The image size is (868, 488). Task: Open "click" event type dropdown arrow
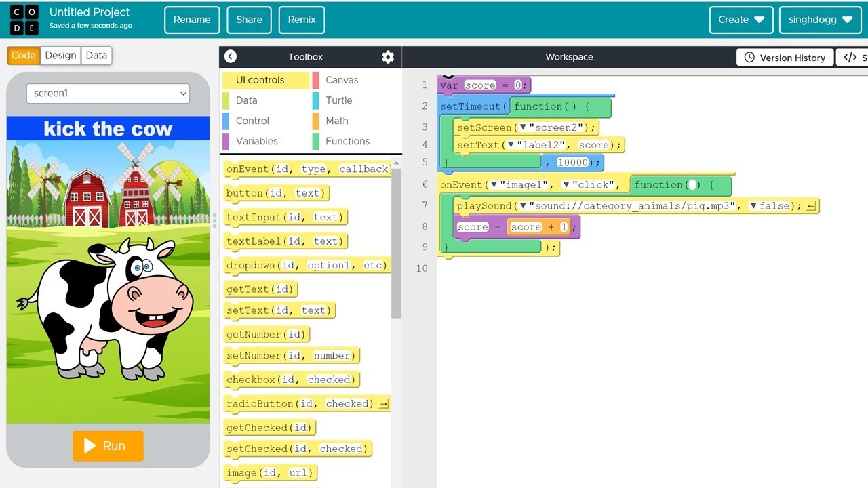pos(566,185)
